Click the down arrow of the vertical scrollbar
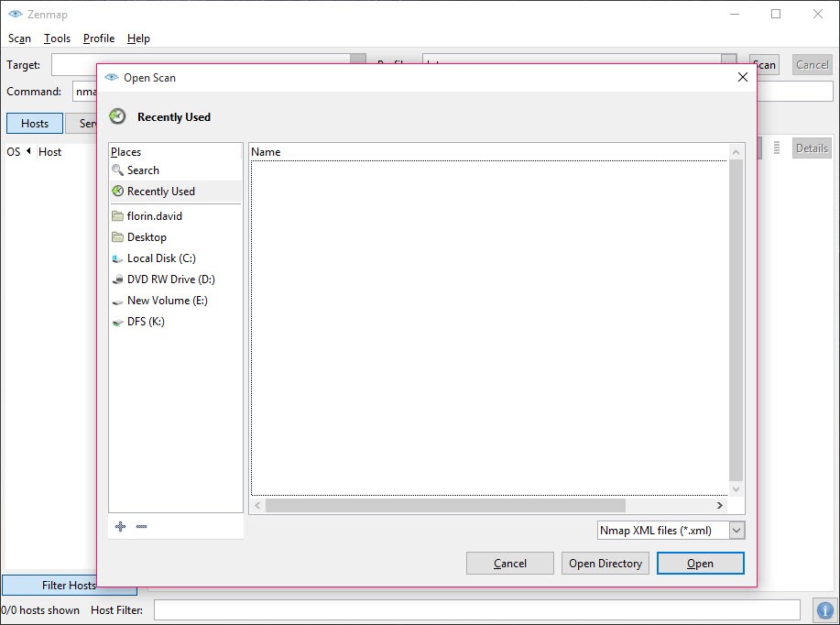 coord(736,488)
